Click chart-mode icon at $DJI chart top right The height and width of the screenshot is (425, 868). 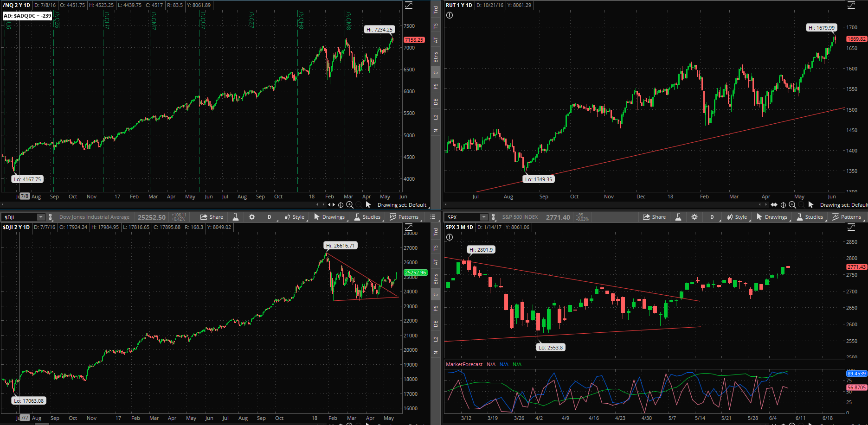(409, 227)
